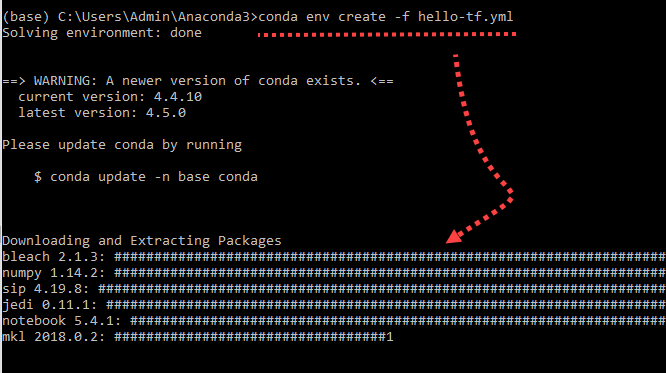Click the 'conda env create -f hello-tf.yml' command
666x373 pixels.
pyautogui.click(x=386, y=17)
